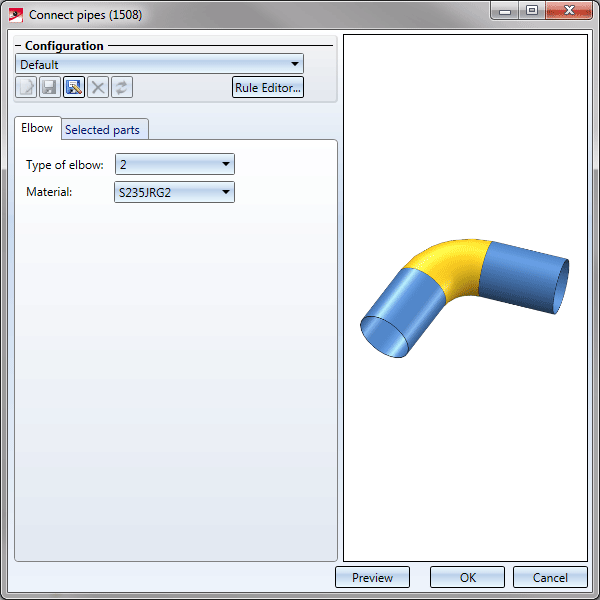The image size is (600, 600).
Task: Click the Cancel button
Action: [x=550, y=577]
